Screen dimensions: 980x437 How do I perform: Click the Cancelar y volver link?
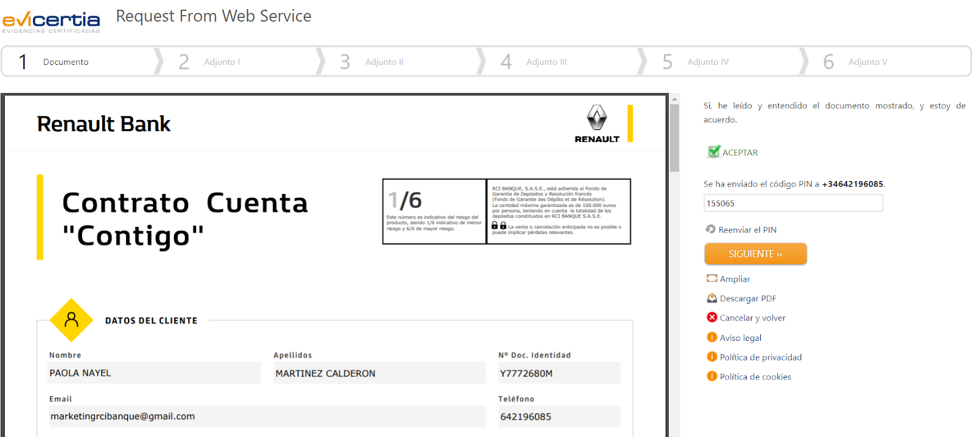point(752,318)
